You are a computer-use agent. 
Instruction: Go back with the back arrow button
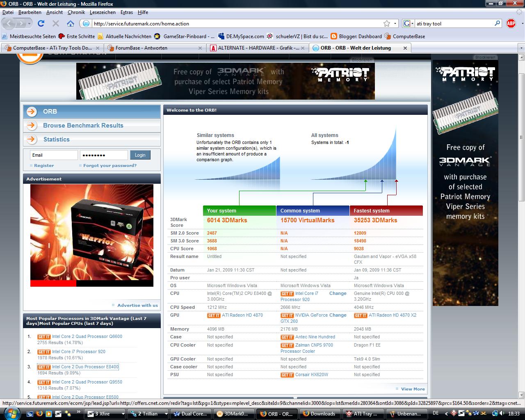9,23
